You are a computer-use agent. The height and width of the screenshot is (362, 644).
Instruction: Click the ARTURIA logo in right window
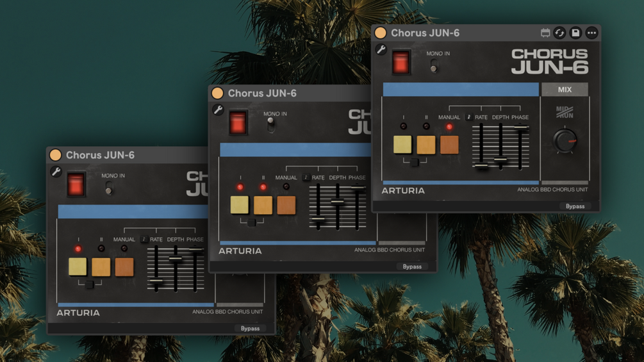pos(403,190)
